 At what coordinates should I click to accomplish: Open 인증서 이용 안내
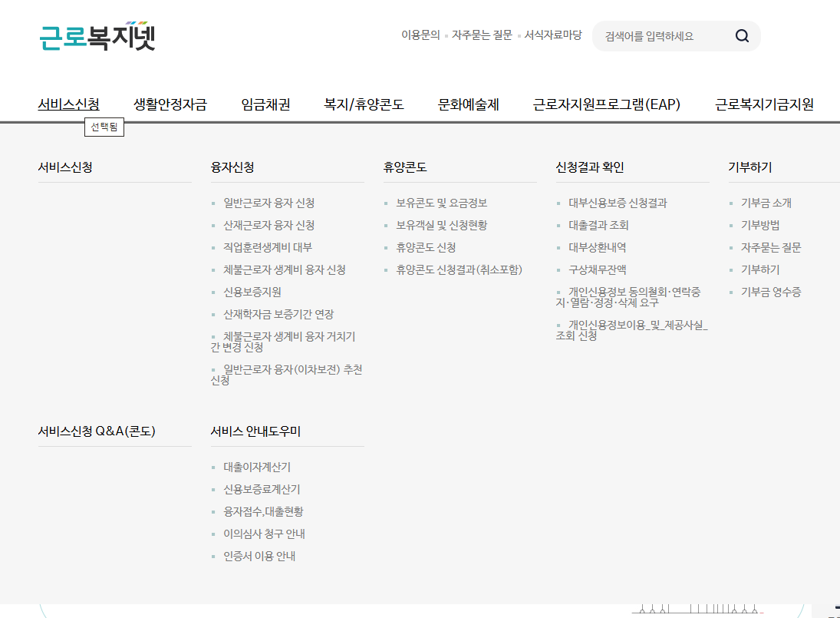[x=259, y=556]
